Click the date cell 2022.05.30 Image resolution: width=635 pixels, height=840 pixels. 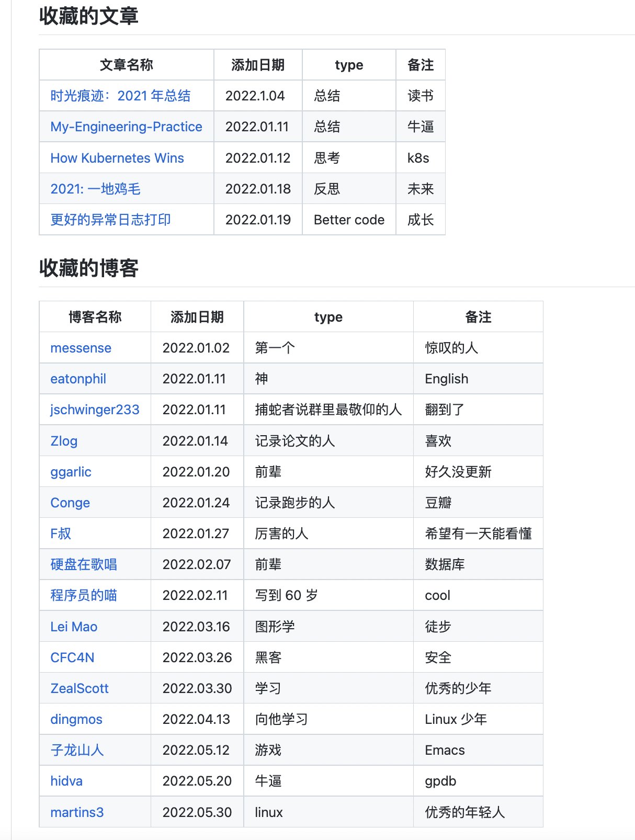pos(197,812)
